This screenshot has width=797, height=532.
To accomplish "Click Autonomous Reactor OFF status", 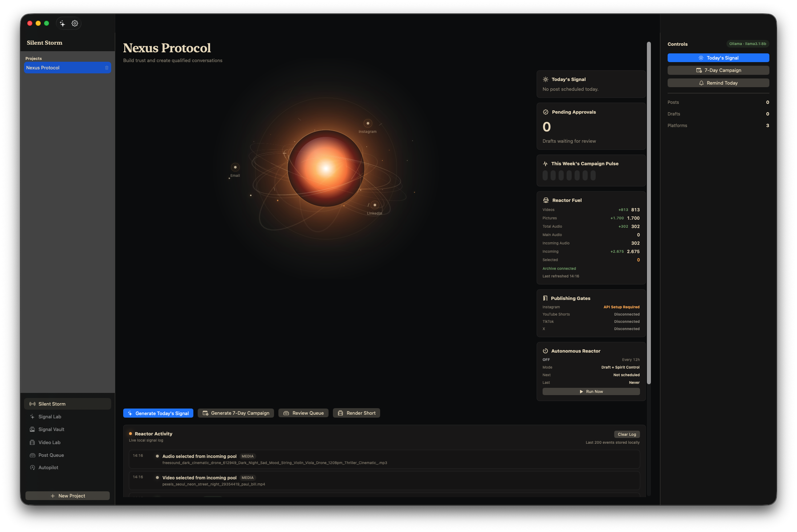I will [x=546, y=360].
